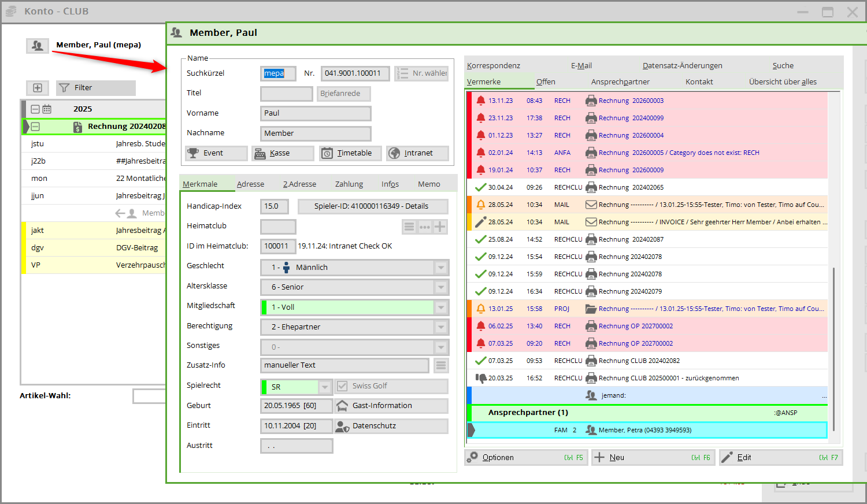The image size is (867, 504).
Task: Toggle the Swiss Golf checkbox
Action: click(342, 386)
